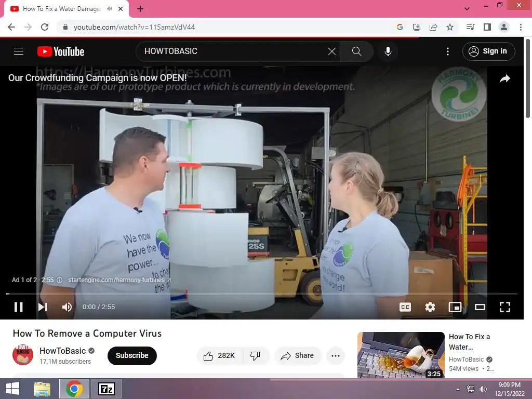This screenshot has height=399, width=532.
Task: Open the Chrome profile avatar
Action: (504, 27)
